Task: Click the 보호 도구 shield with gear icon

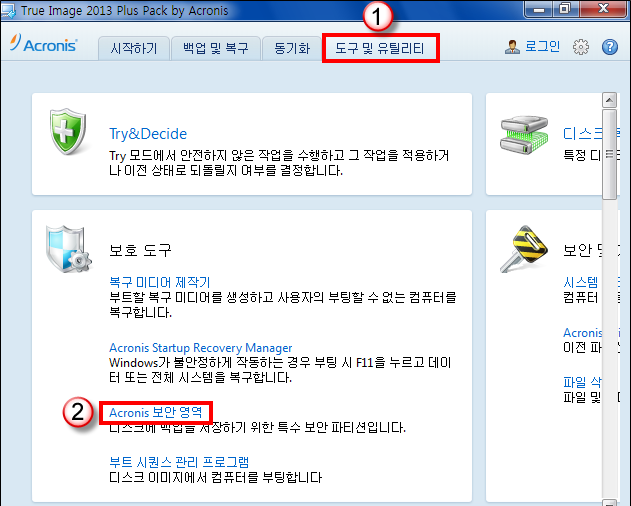Action: point(68,249)
